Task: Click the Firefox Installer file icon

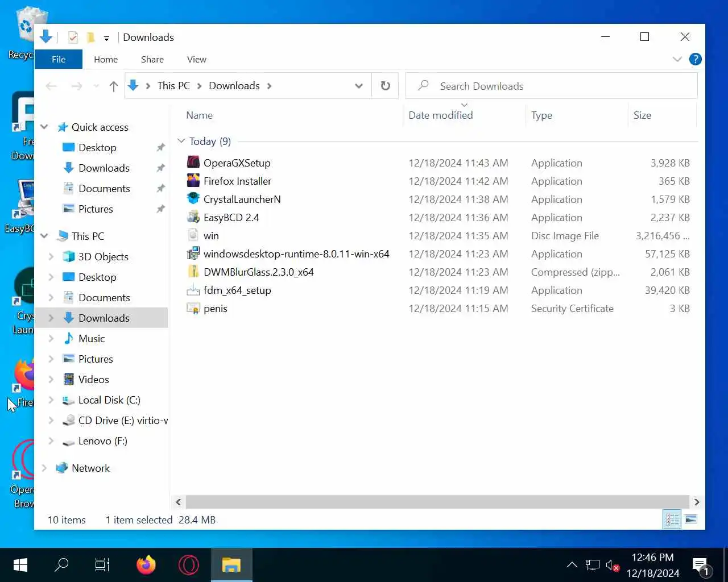Action: [x=193, y=181]
